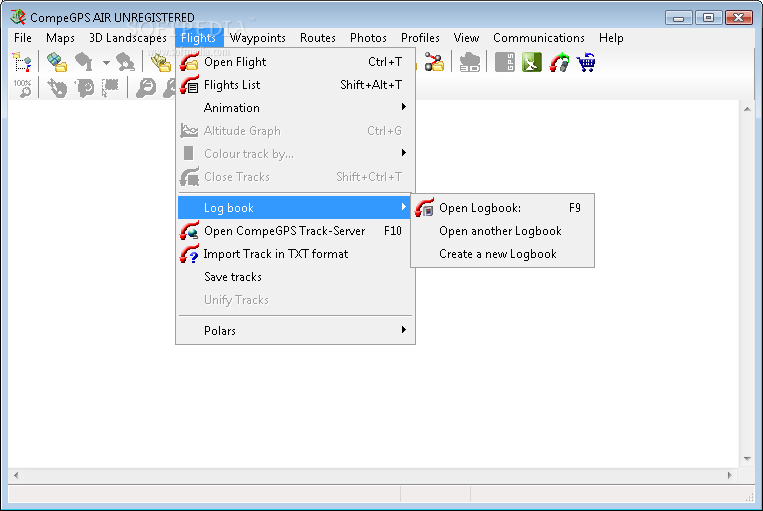Screen dimensions: 763x511
Task: Select Close Tracks menu entry
Action: pos(295,177)
